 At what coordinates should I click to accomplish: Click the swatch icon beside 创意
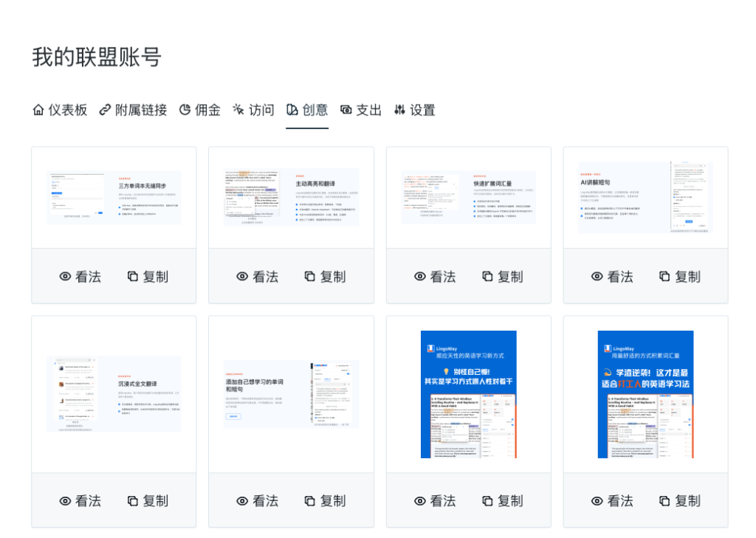click(x=292, y=110)
